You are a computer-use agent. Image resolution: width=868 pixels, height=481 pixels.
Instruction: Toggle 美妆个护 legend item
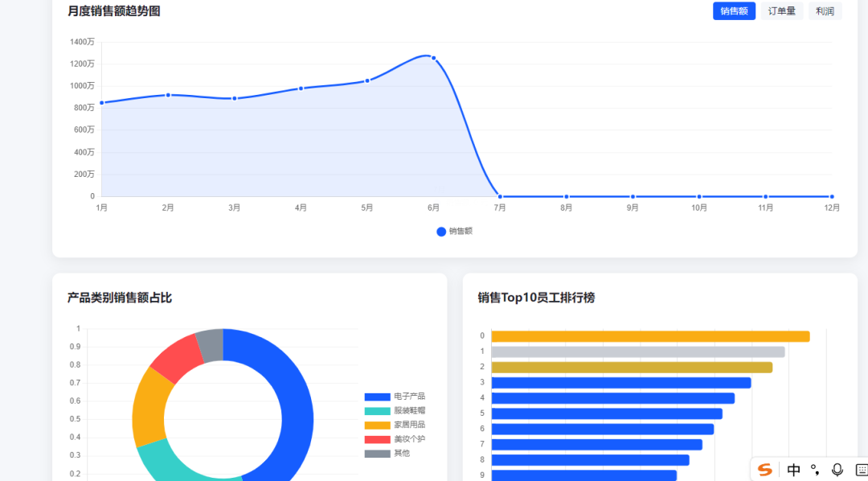tap(395, 439)
